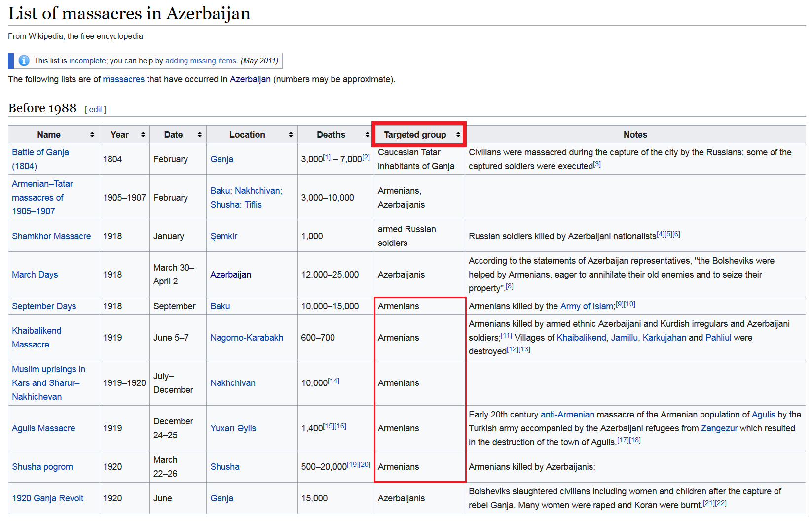Click Nakhchivan location in Muslim uprisings row
This screenshot has width=812, height=521.
[233, 383]
